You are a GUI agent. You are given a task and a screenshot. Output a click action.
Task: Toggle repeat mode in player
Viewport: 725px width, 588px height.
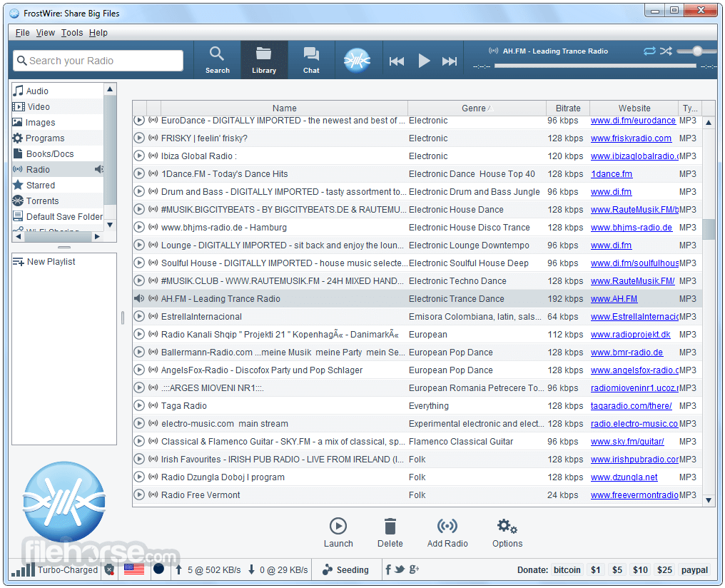coord(649,51)
